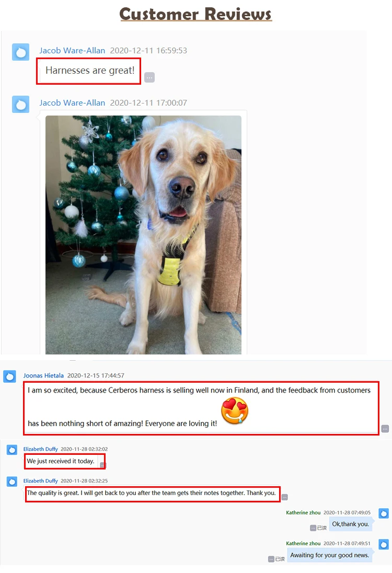The image size is (392, 573).
Task: Click Katherine zhou's avatar beside 'Ok,thank you.'
Action: (384, 513)
